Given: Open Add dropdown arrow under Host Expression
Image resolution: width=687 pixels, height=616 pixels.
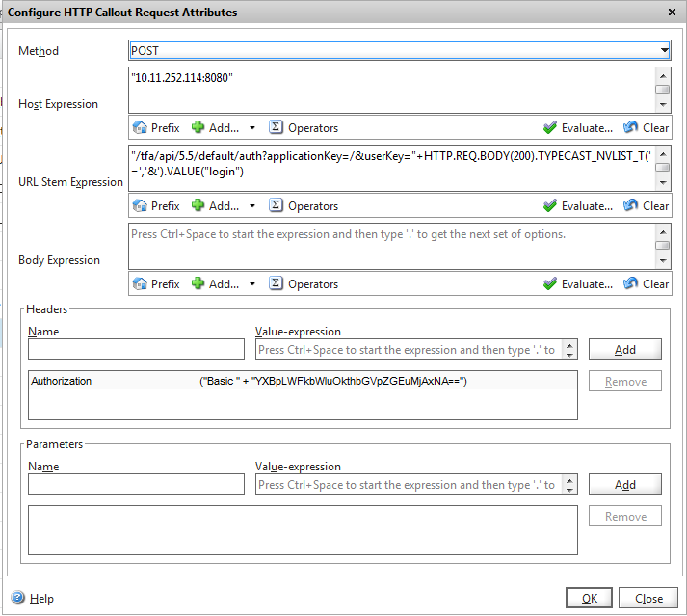Looking at the screenshot, I should pos(251,128).
